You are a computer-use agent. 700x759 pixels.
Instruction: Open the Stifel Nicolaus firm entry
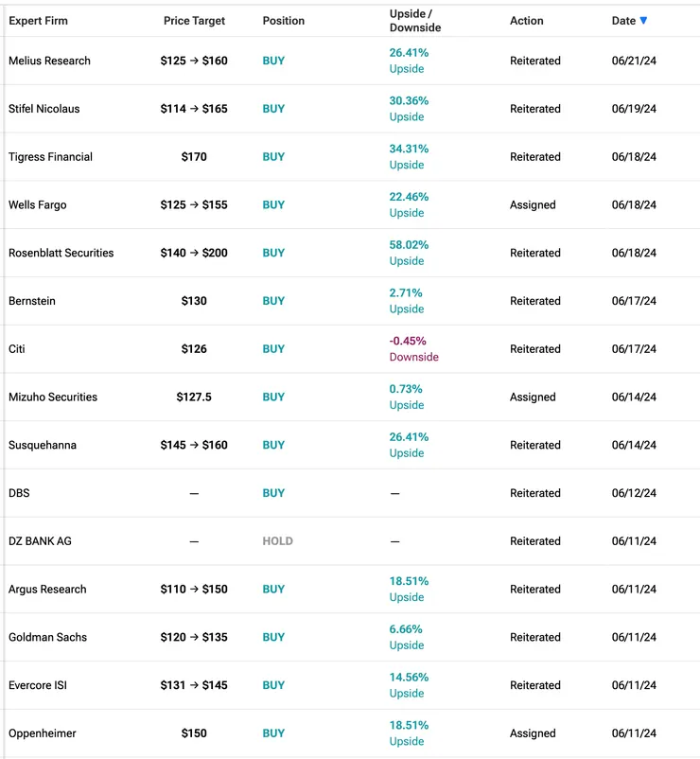(x=44, y=109)
